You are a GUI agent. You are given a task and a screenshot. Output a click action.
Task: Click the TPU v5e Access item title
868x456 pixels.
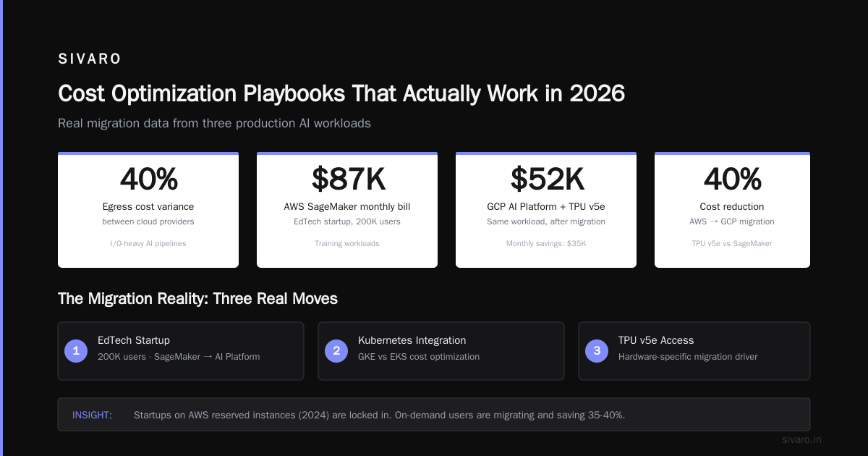tap(656, 340)
